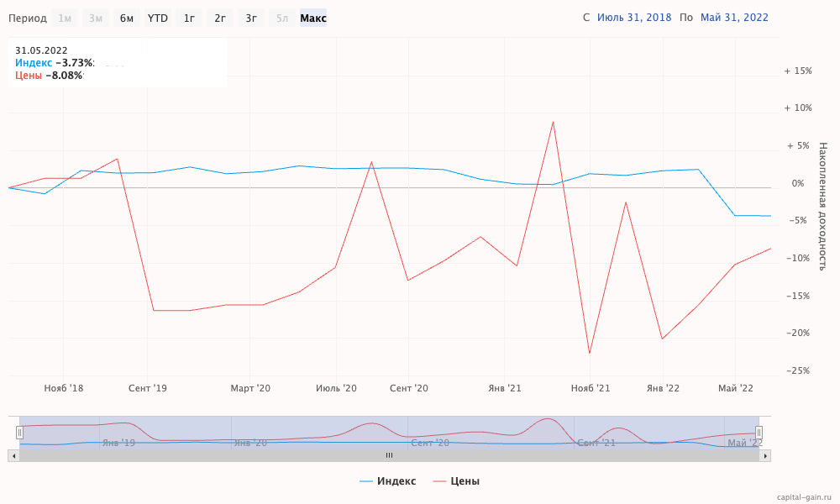Activate the Макс period button
The height and width of the screenshot is (504, 840).
(x=313, y=18)
